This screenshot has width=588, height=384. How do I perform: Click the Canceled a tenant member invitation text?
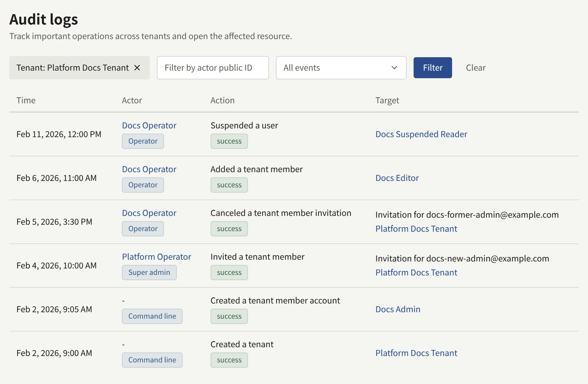click(281, 213)
